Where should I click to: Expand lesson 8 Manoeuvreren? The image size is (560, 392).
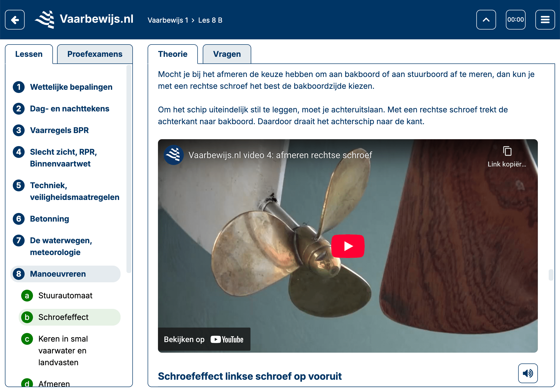tap(65, 274)
